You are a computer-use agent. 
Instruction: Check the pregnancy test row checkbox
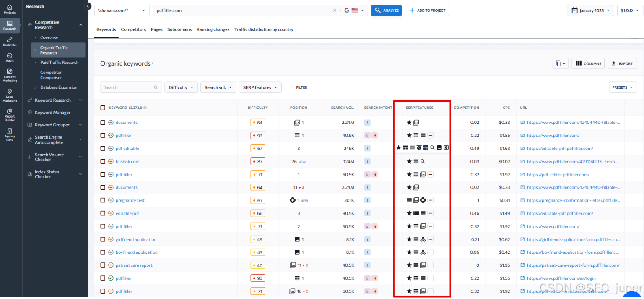click(103, 200)
